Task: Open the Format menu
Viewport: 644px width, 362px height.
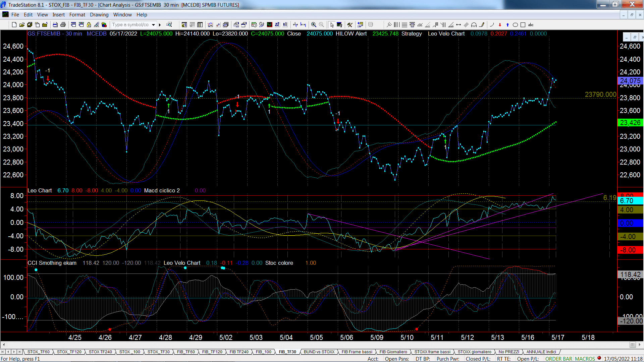Action: tap(77, 15)
